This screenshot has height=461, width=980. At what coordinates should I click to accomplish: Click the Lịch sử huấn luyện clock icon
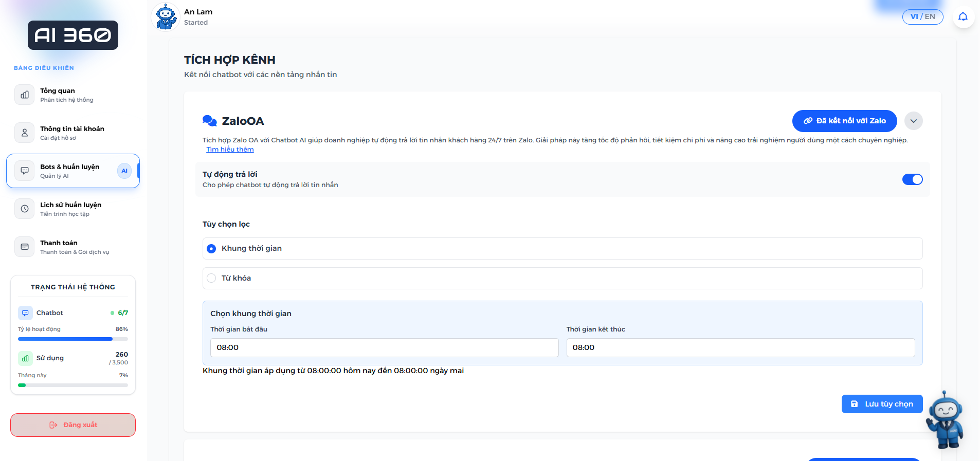pos(25,209)
